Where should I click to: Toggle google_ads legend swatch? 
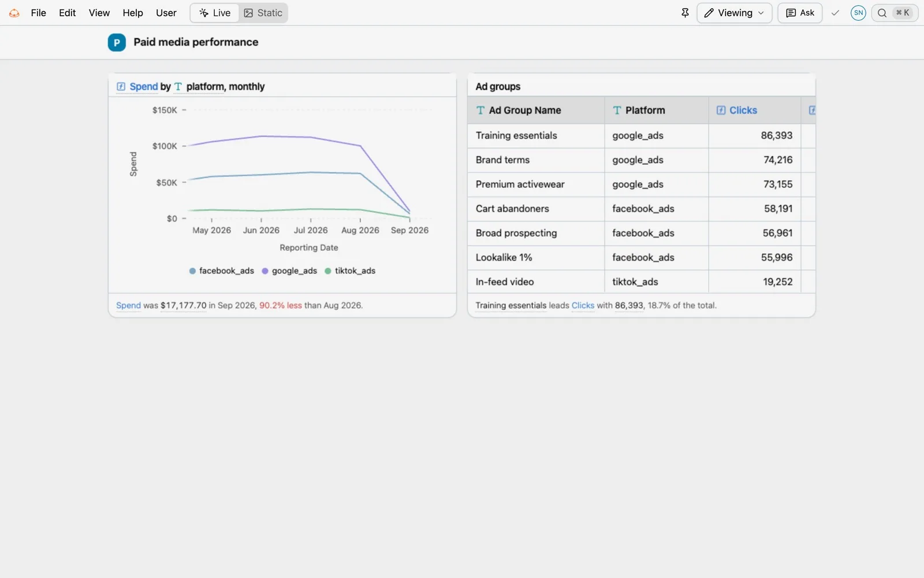(x=265, y=271)
